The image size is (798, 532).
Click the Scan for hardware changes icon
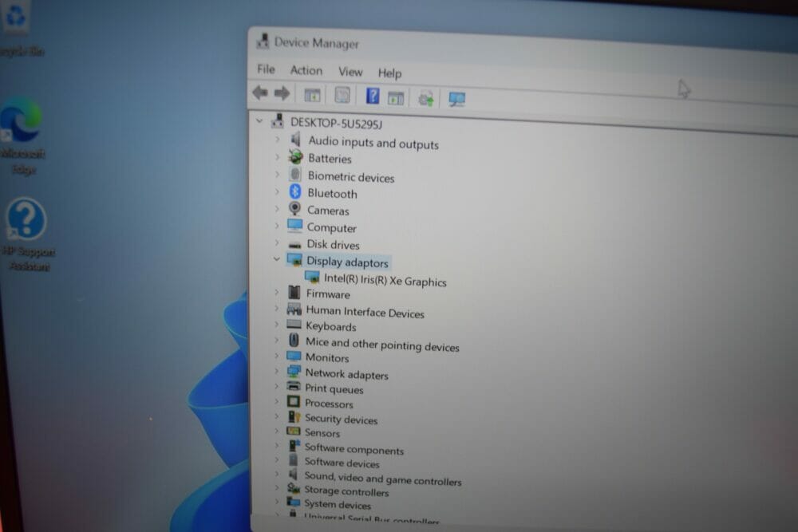click(456, 99)
